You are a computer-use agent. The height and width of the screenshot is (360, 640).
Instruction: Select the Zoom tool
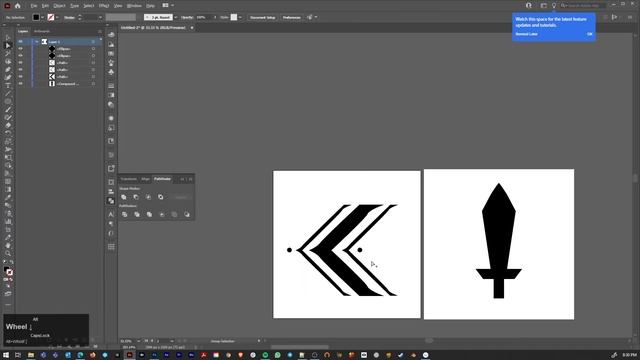pyautogui.click(x=8, y=253)
